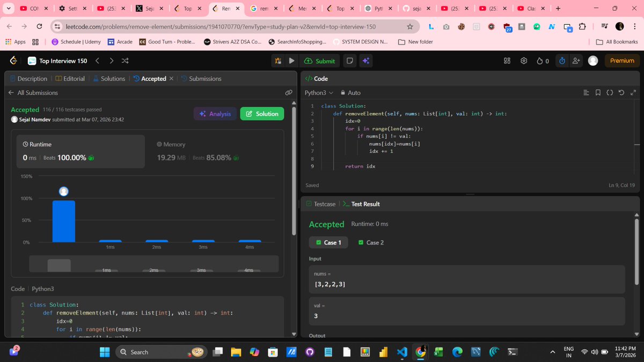
Task: Open the browser extensions puzzle icon
Action: point(582,27)
